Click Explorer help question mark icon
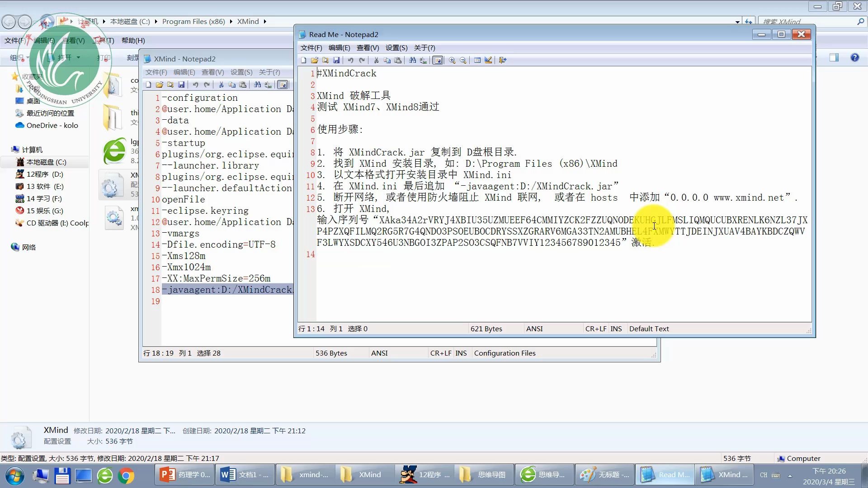The width and height of the screenshot is (868, 488). [854, 57]
